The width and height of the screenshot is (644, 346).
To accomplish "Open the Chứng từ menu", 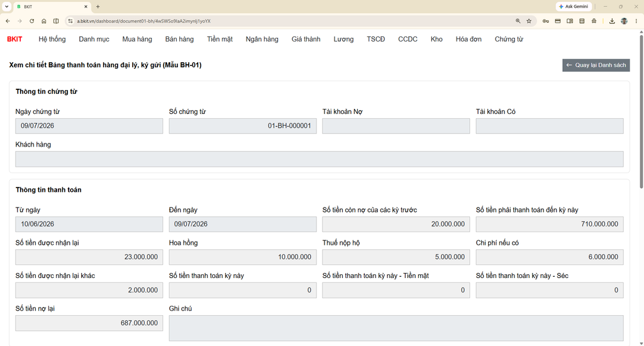I will coord(509,39).
